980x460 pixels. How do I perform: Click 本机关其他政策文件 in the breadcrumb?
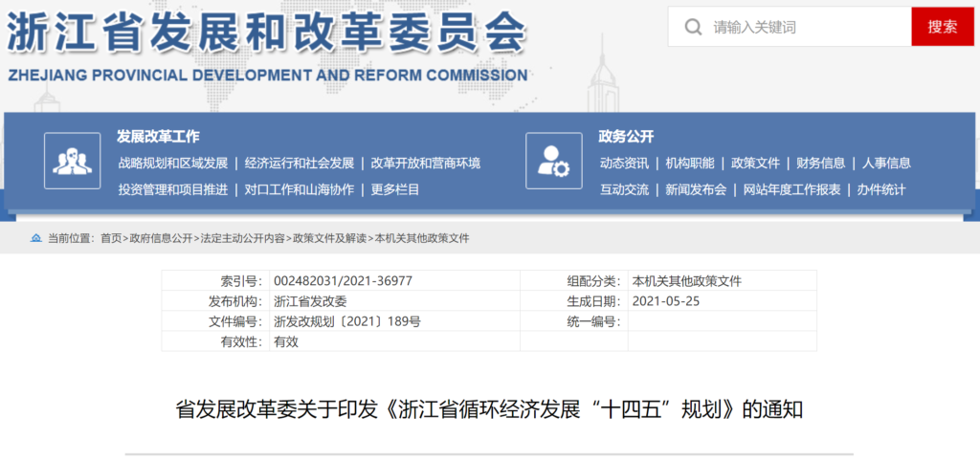point(422,238)
